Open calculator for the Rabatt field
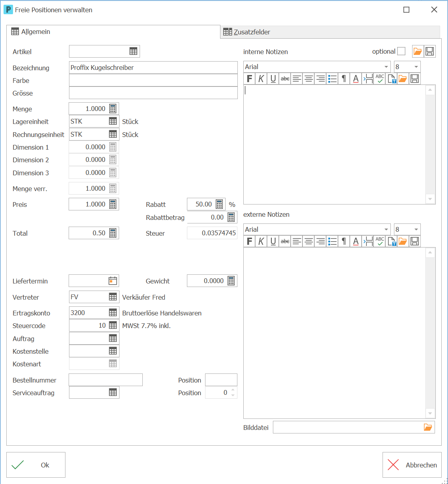448x484 pixels. 220,204
